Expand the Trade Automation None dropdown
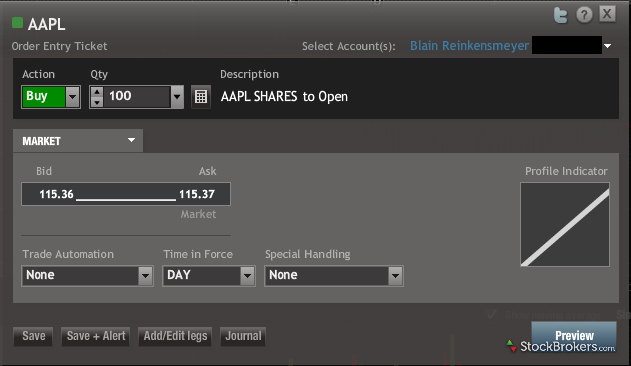Viewport: 631px width, 366px height. 145,276
